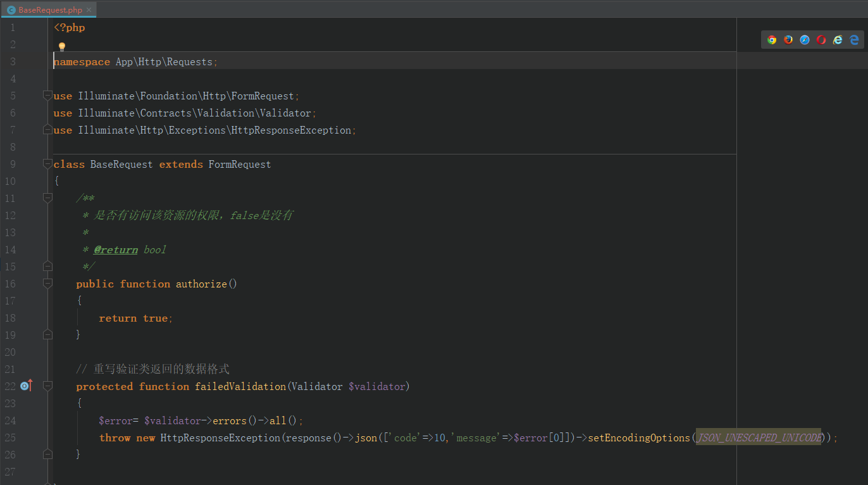This screenshot has height=485, width=868.
Task: Collapse the BaseRequest class at line 9
Action: [x=47, y=164]
